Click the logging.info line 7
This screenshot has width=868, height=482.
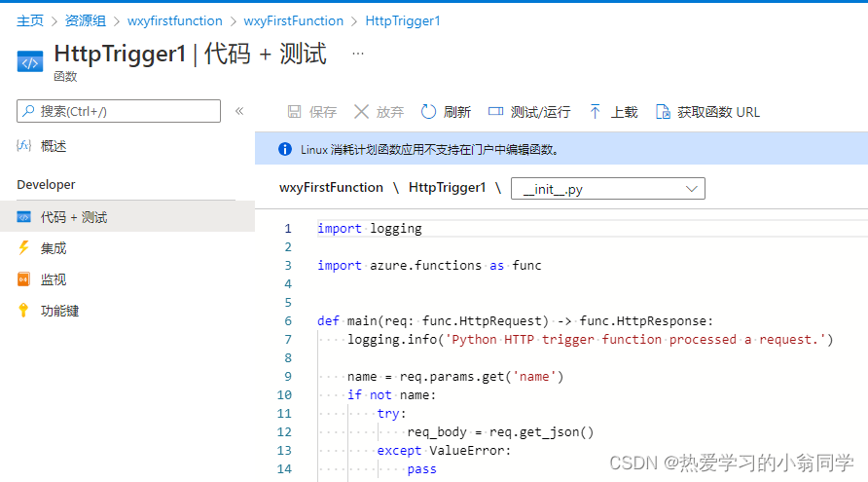pos(590,339)
